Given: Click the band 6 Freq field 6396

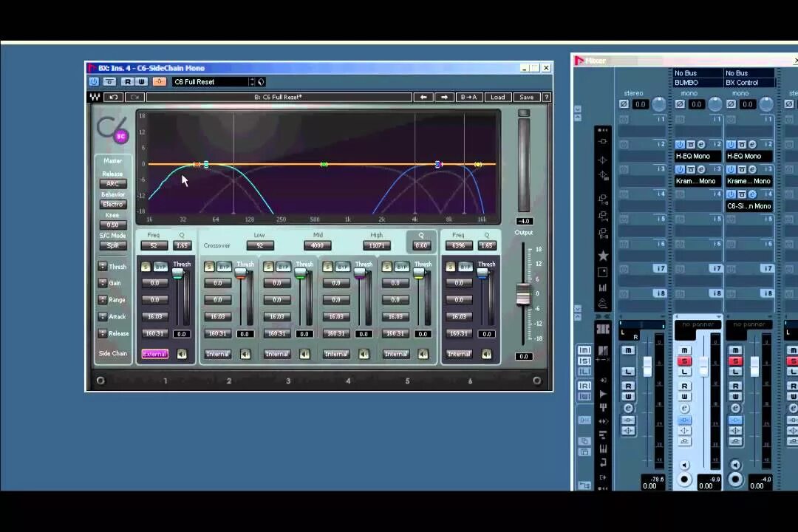Looking at the screenshot, I should pos(459,245).
